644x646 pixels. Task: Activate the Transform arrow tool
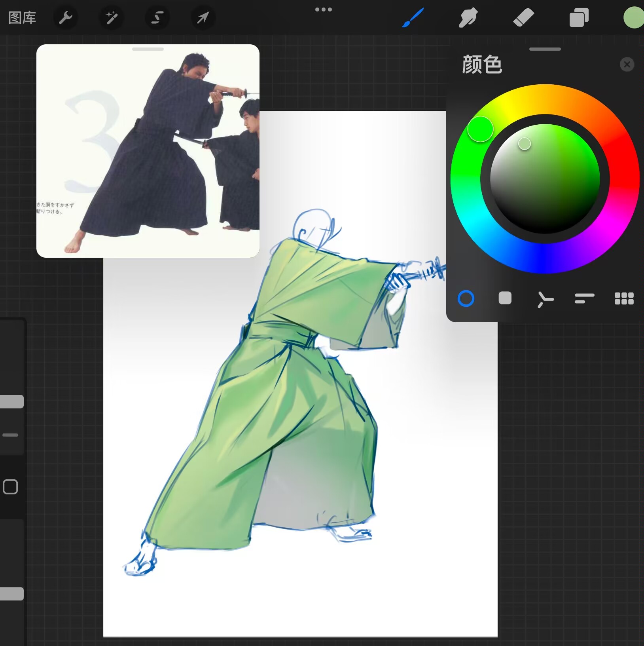pyautogui.click(x=203, y=18)
